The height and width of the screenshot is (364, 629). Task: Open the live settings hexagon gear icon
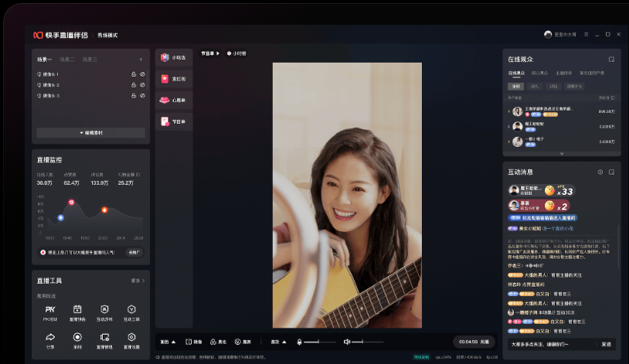click(131, 337)
